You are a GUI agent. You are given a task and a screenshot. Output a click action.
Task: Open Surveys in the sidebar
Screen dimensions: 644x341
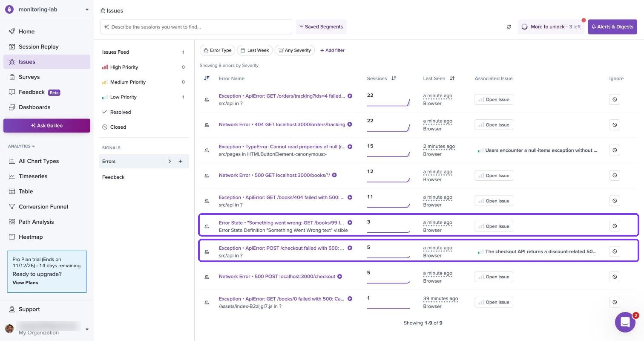point(47,77)
